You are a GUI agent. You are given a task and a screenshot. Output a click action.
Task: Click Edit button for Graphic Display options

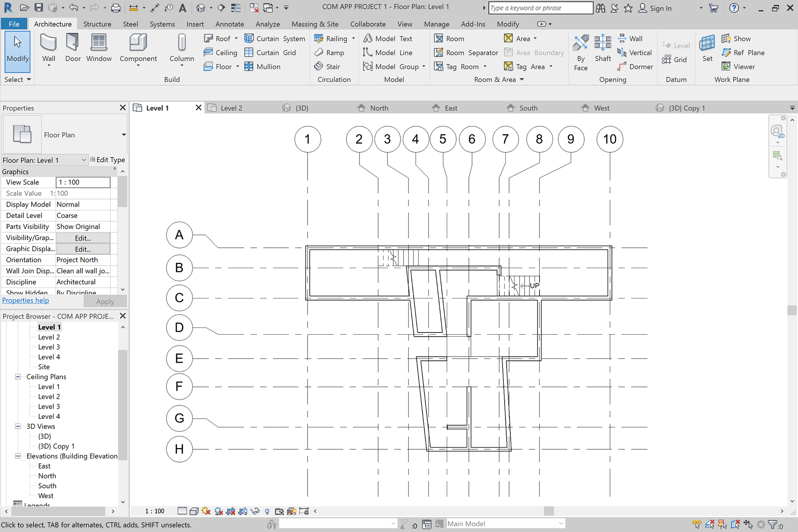coord(83,249)
